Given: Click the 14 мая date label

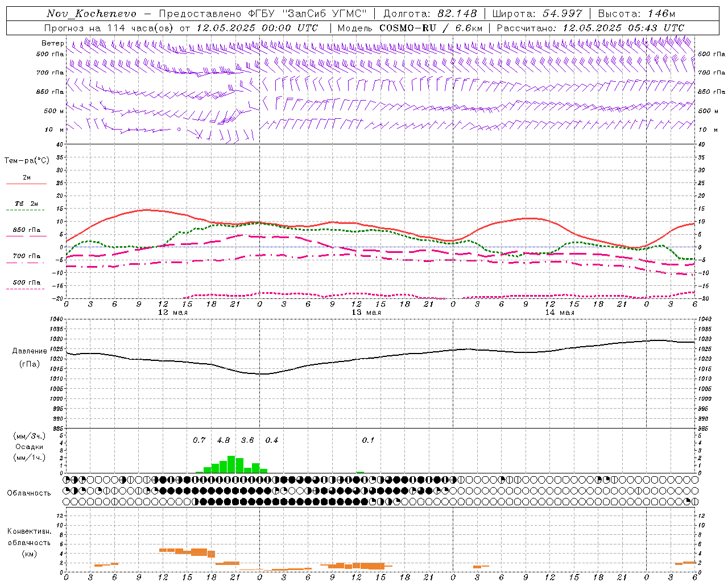Looking at the screenshot, I should click(x=560, y=313).
